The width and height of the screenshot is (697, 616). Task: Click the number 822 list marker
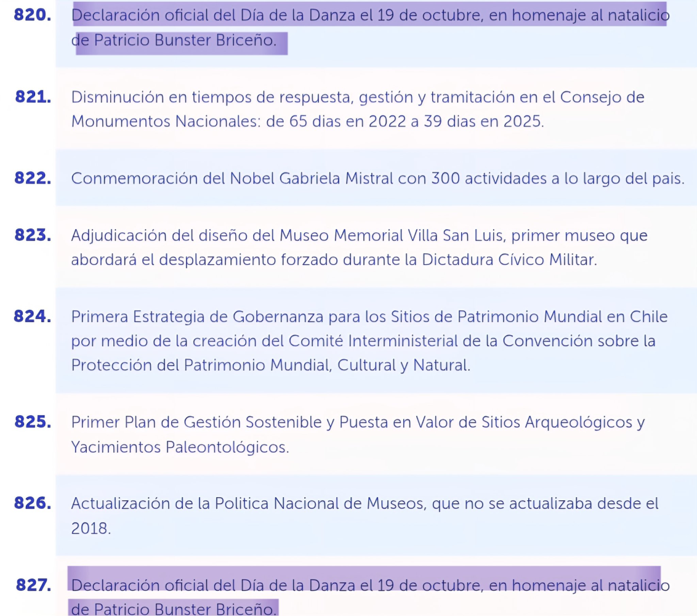[x=32, y=178]
